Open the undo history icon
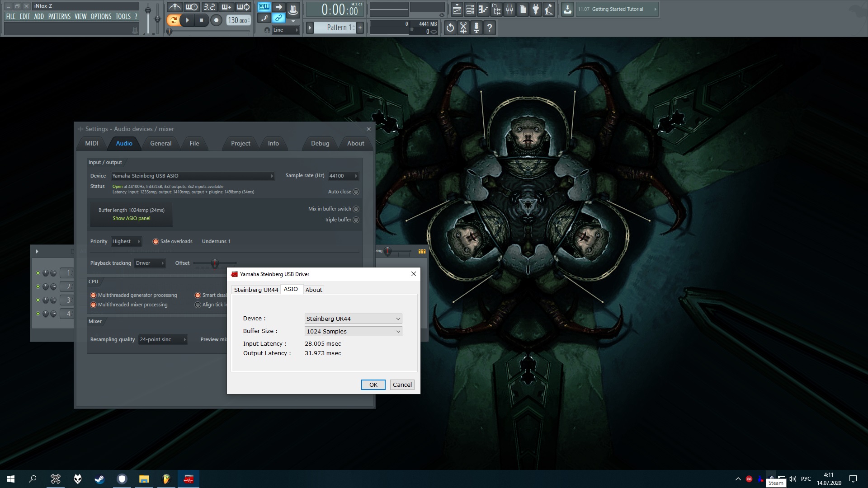The height and width of the screenshot is (488, 868). 450,28
